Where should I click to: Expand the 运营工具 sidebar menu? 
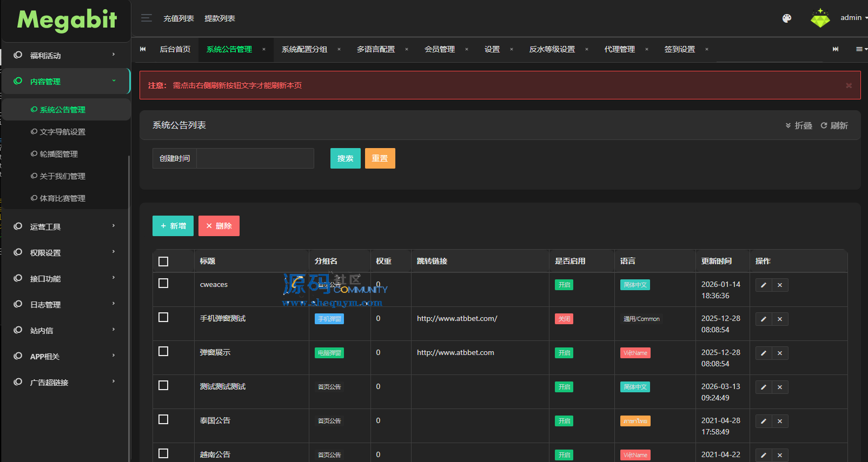coord(66,226)
